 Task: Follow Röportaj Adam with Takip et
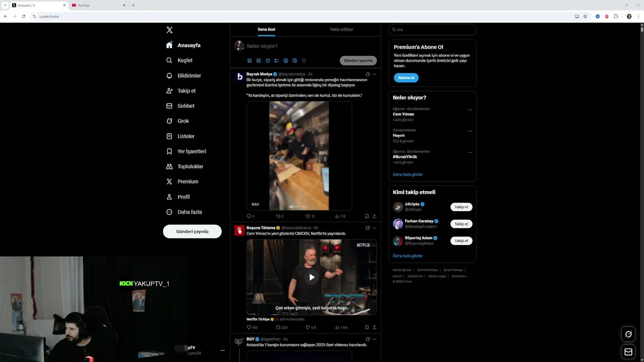pos(461,241)
